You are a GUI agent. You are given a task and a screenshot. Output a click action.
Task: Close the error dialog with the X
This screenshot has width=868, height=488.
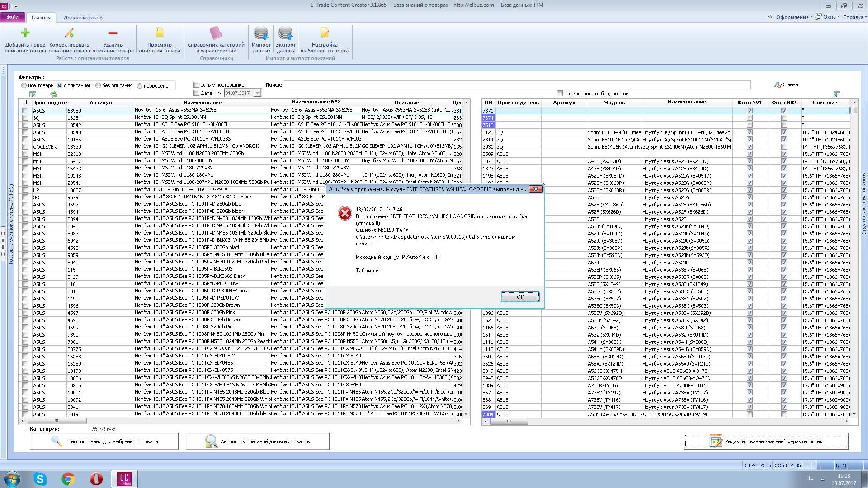(536, 189)
